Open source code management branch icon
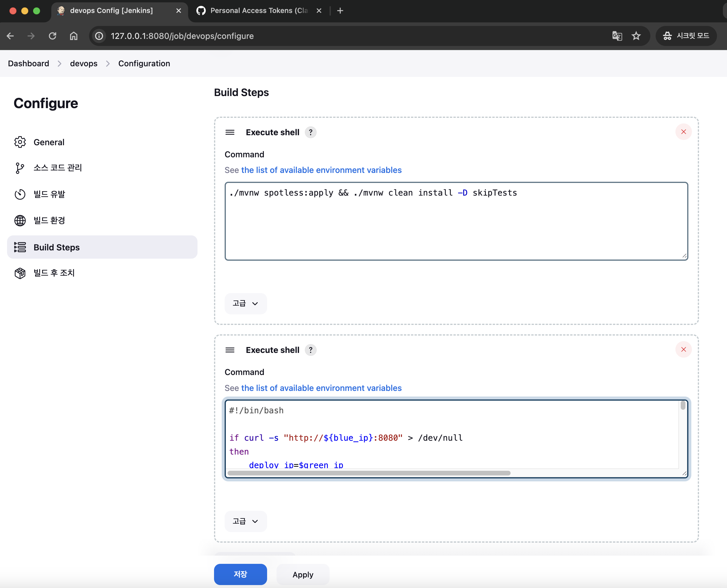727x588 pixels. click(20, 168)
